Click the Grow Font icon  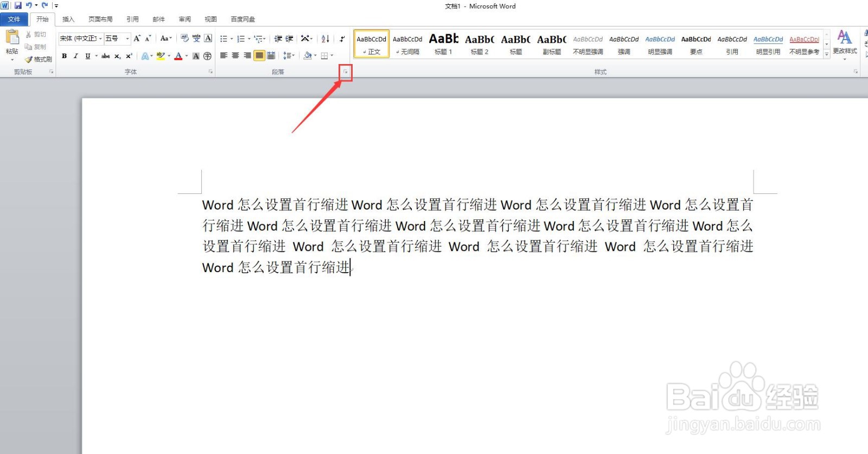pyautogui.click(x=137, y=39)
